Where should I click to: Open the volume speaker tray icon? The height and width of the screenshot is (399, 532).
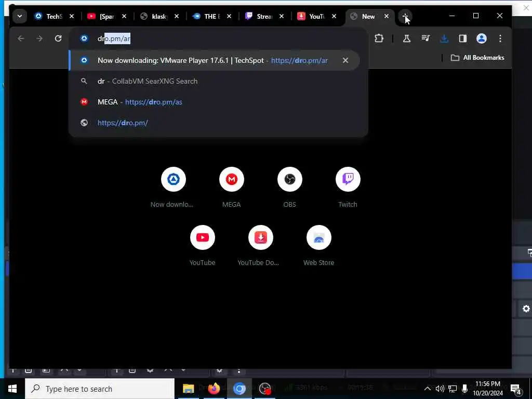pyautogui.click(x=440, y=389)
